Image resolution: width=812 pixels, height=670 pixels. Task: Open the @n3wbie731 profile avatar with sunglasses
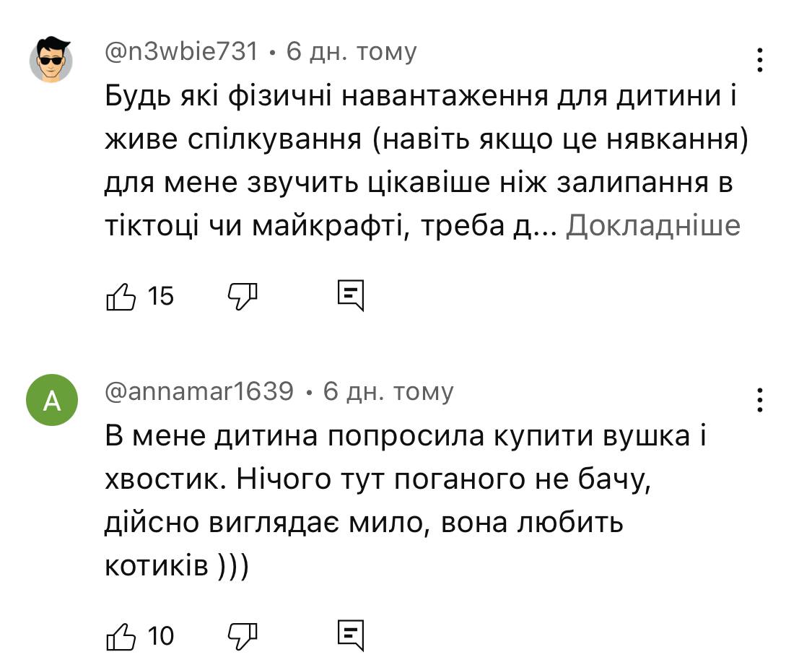click(x=51, y=60)
